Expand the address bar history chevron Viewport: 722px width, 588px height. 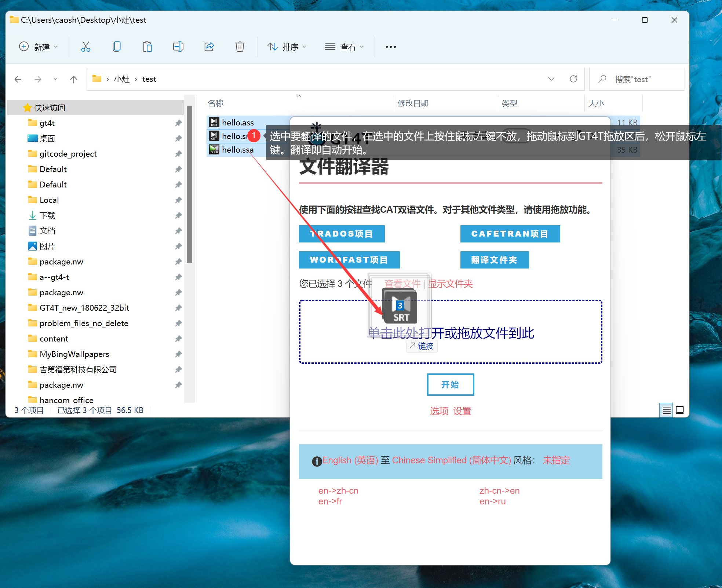point(551,79)
